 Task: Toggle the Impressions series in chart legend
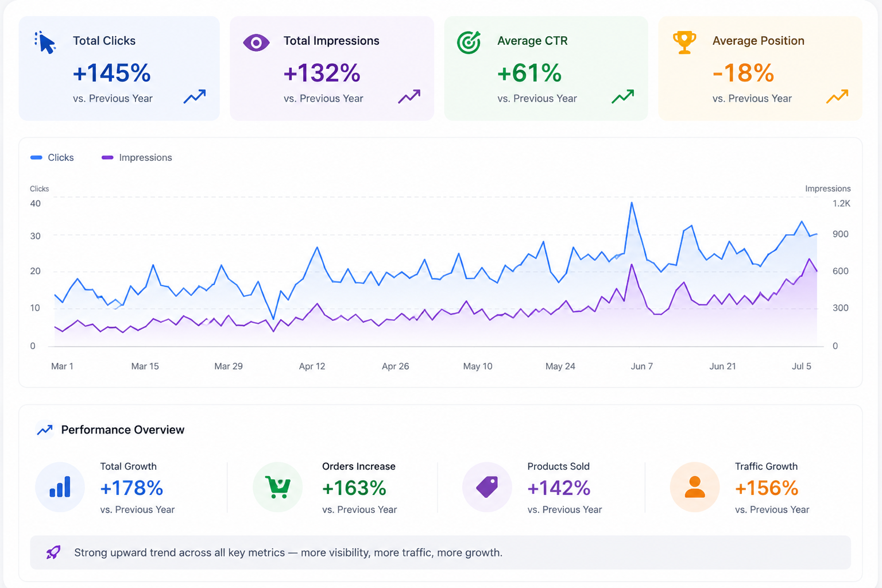[x=137, y=157]
